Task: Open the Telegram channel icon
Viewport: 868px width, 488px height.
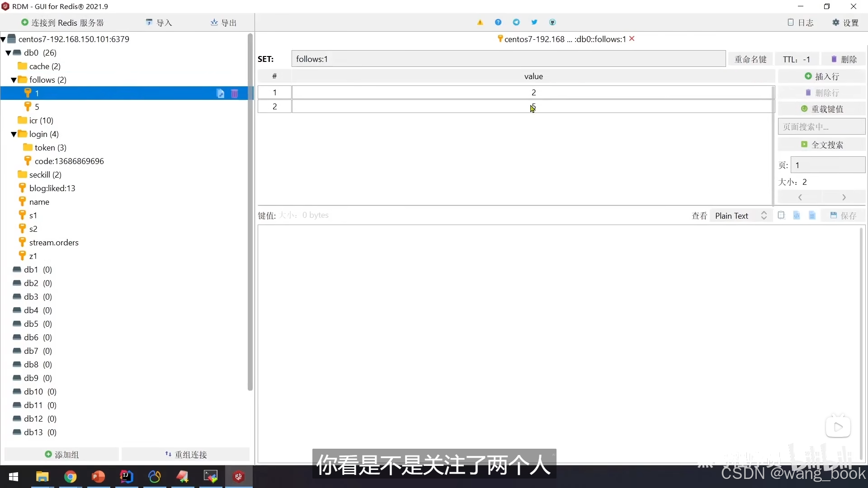Action: click(516, 22)
